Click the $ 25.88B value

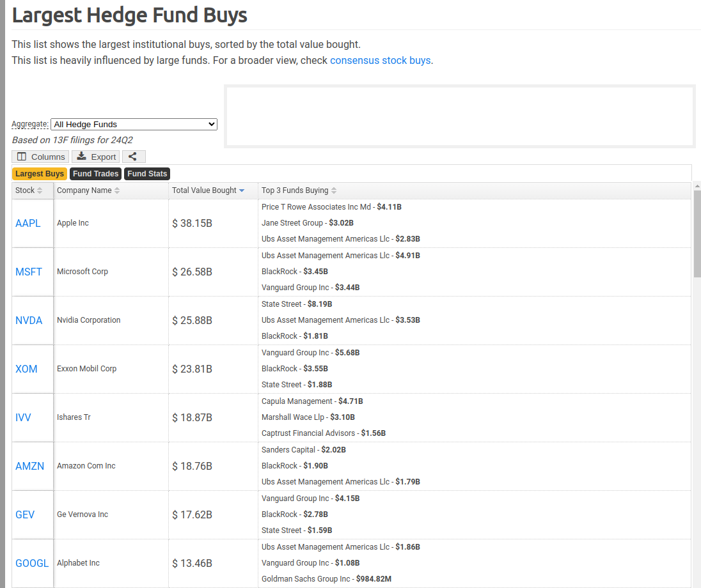pos(193,321)
